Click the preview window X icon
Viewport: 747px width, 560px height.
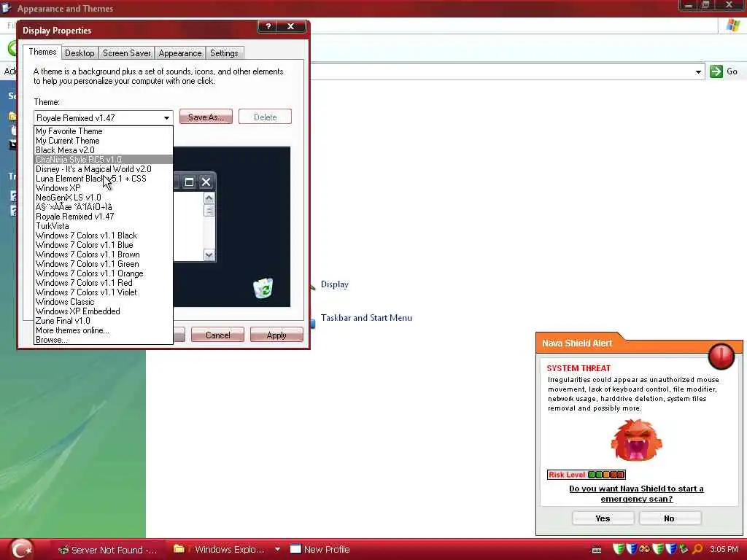206,182
